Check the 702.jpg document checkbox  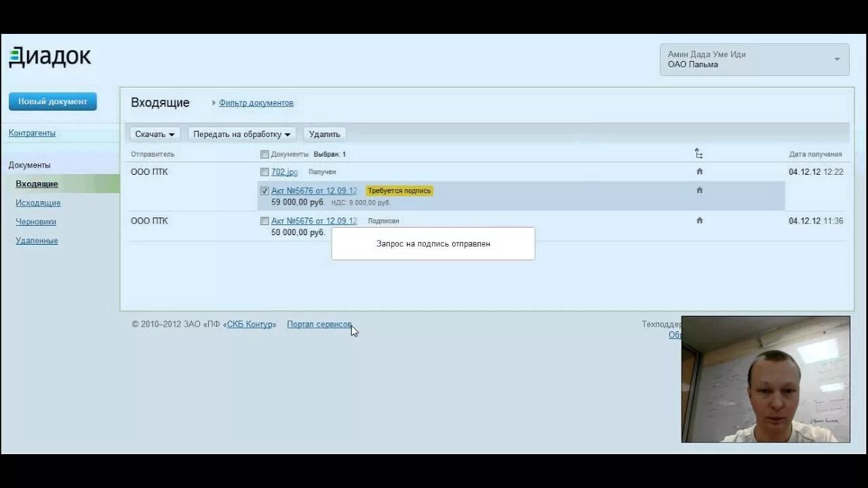pyautogui.click(x=264, y=172)
